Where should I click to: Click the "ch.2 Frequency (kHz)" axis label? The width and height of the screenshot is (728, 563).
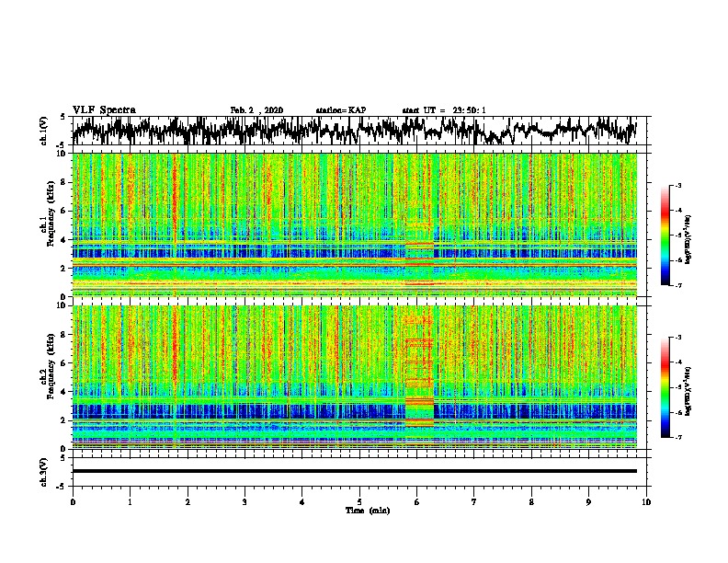tap(48, 366)
